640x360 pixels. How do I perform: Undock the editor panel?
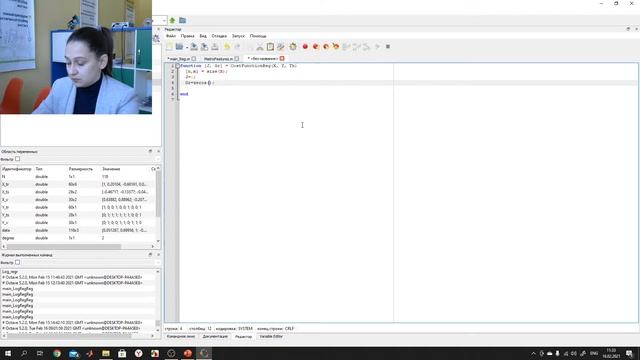628,29
